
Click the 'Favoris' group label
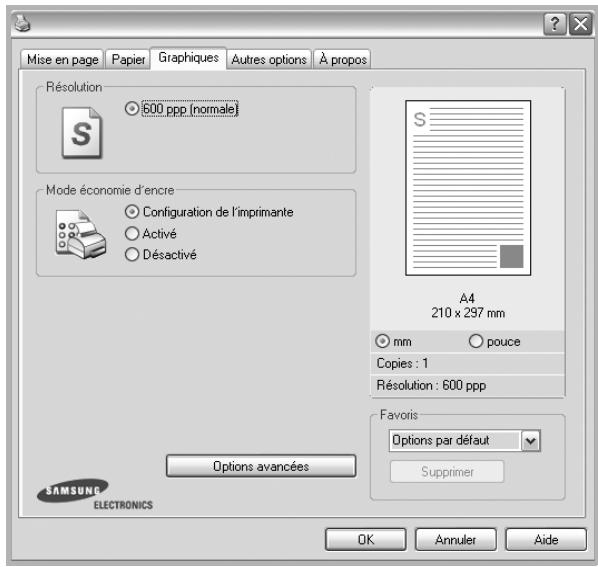pos(399,414)
